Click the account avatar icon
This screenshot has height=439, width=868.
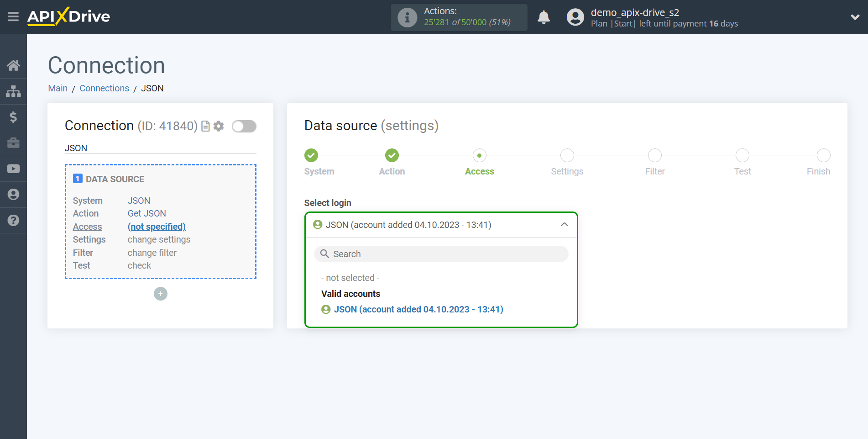[575, 17]
